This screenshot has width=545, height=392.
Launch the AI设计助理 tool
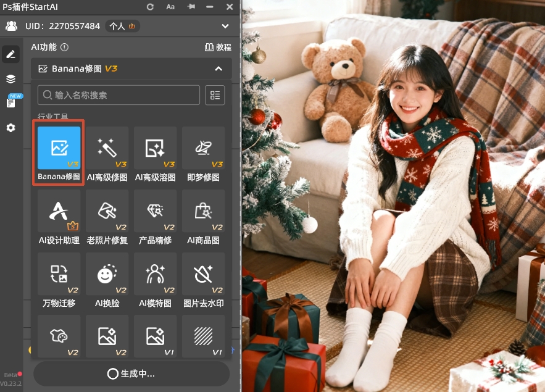pyautogui.click(x=59, y=211)
